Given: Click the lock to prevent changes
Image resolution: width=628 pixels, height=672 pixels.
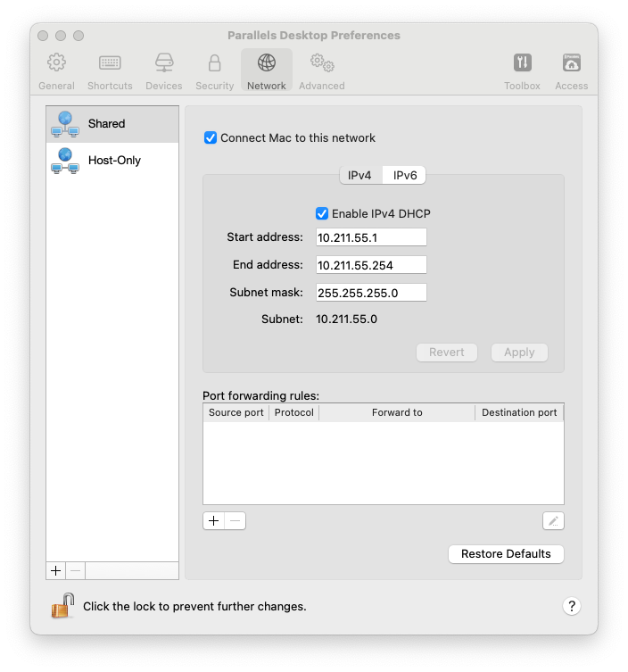Looking at the screenshot, I should [x=63, y=606].
